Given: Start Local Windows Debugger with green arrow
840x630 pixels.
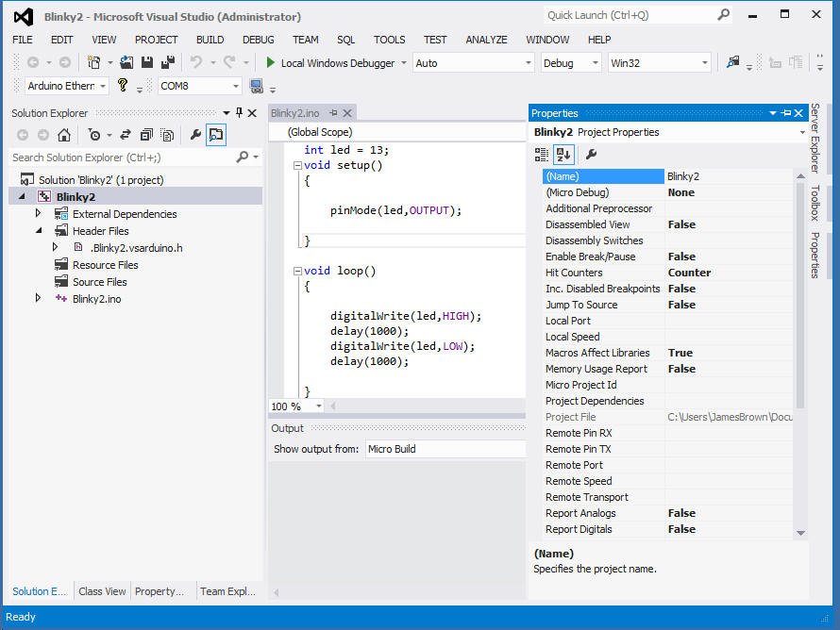Looking at the screenshot, I should pos(271,62).
